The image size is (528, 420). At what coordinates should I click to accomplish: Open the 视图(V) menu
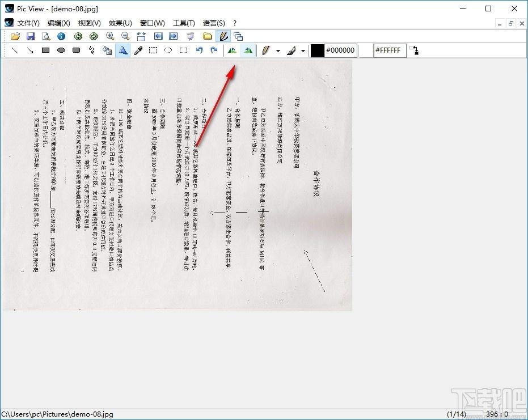click(x=89, y=23)
